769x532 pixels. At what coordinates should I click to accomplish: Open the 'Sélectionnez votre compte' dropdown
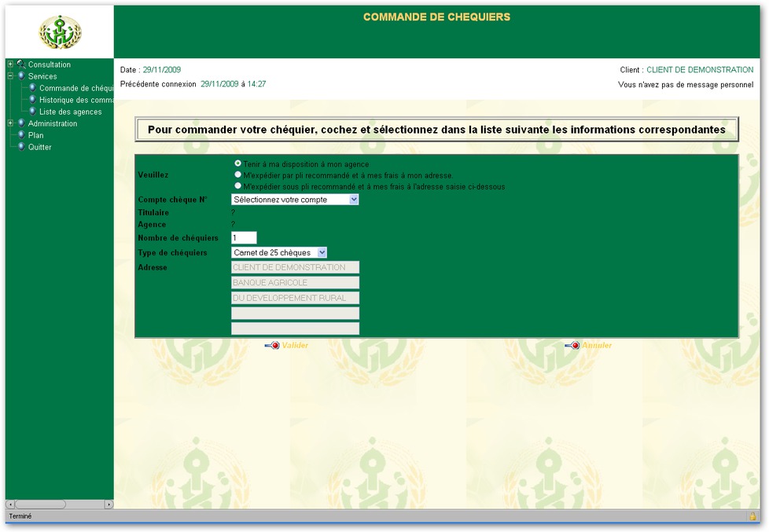(x=295, y=200)
